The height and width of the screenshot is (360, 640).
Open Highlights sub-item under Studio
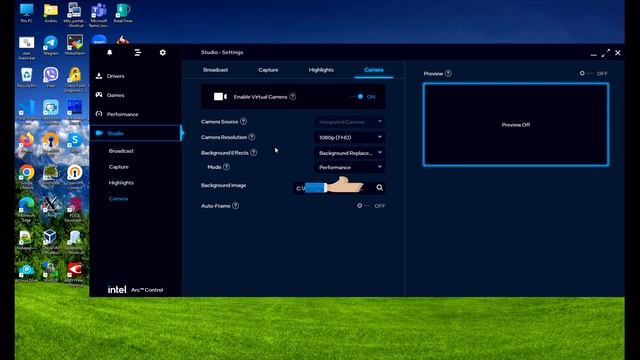click(121, 183)
